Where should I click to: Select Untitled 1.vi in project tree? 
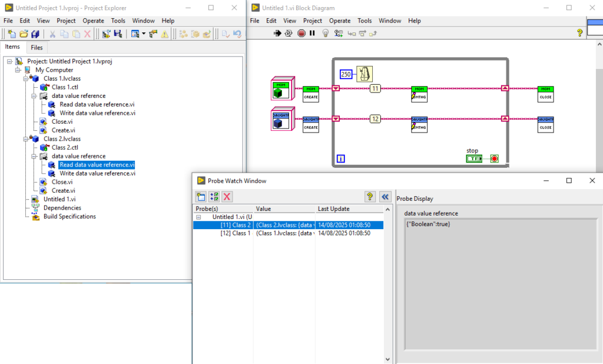point(59,199)
